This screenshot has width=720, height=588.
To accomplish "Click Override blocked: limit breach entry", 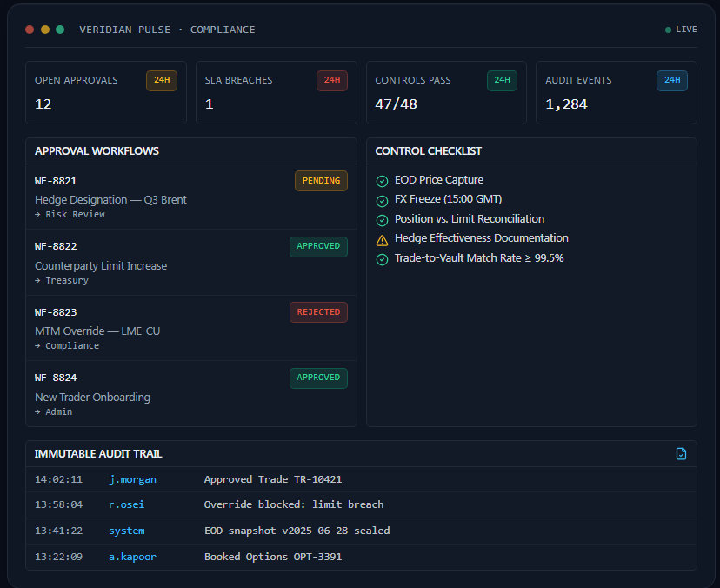I will tap(294, 504).
